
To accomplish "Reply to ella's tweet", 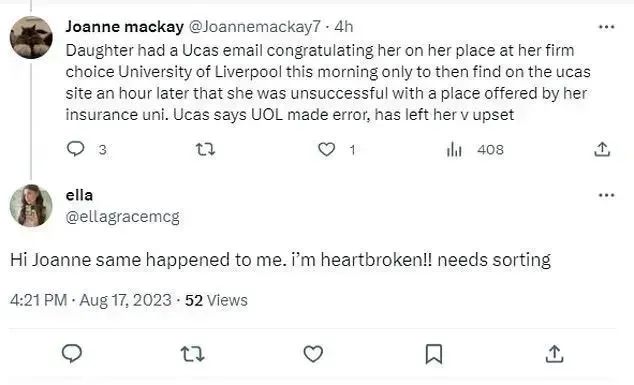I will [x=72, y=354].
